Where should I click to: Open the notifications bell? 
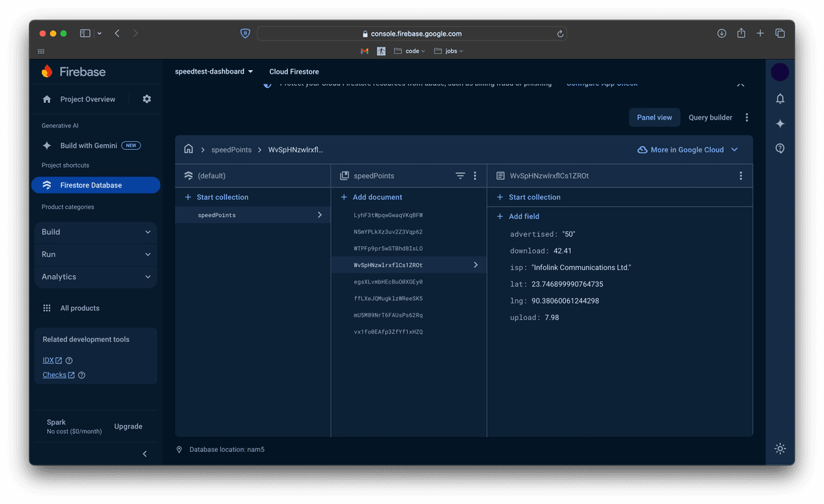[x=780, y=99]
